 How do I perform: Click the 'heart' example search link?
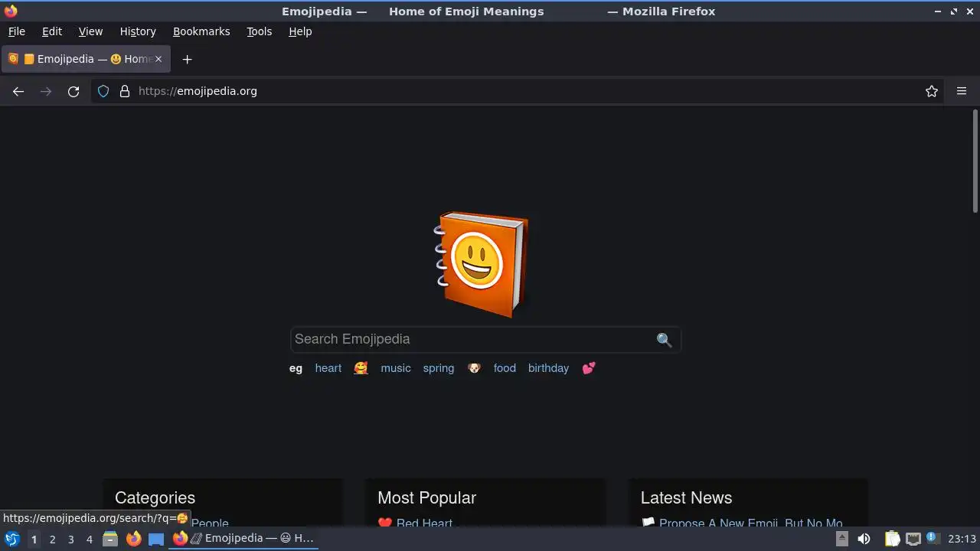point(328,368)
